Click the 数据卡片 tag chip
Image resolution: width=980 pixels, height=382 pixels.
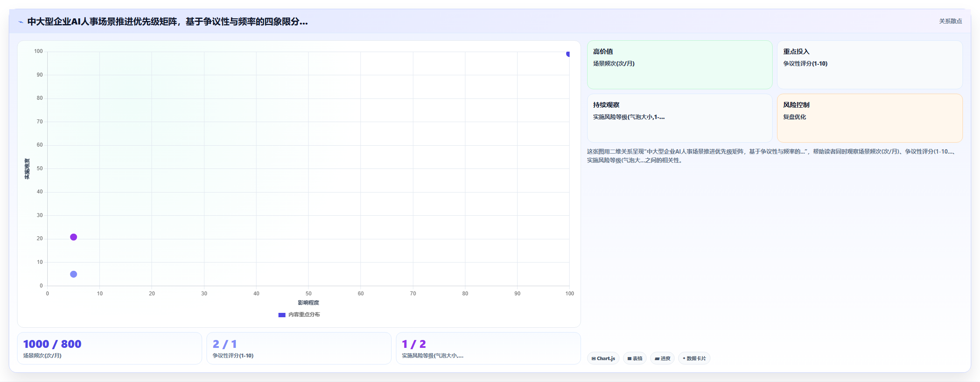(694, 358)
